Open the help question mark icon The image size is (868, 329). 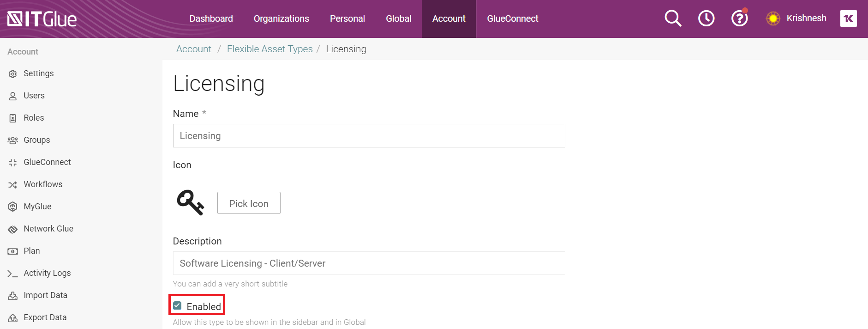(739, 18)
